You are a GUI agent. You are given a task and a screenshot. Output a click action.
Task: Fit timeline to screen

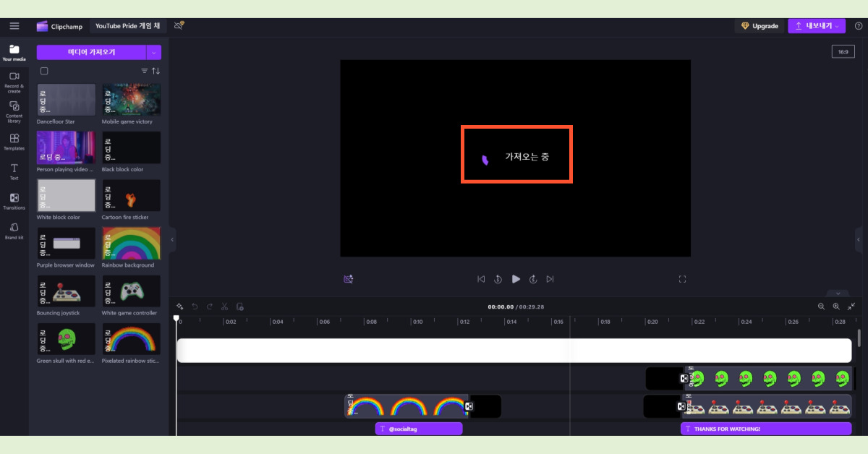[851, 307]
